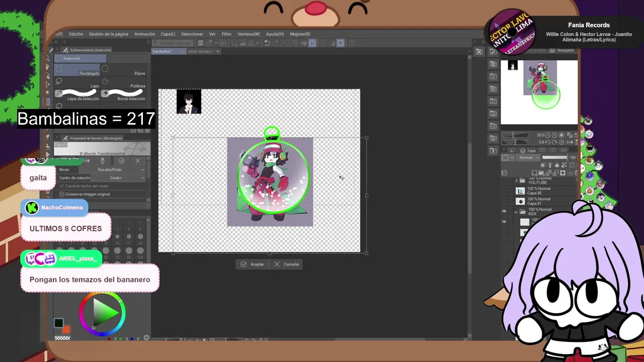Screen dimensions: 644x362
Task: Pick the Borrar selección sub tool
Action: coord(123,95)
